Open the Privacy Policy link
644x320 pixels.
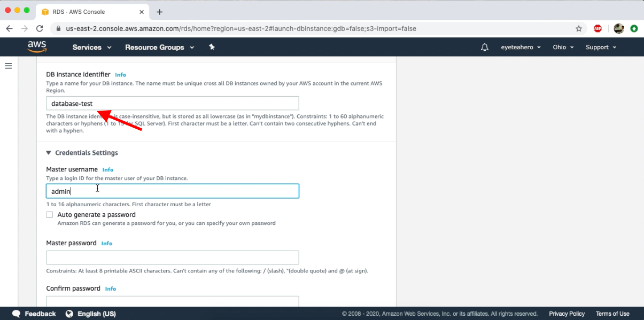pyautogui.click(x=567, y=314)
